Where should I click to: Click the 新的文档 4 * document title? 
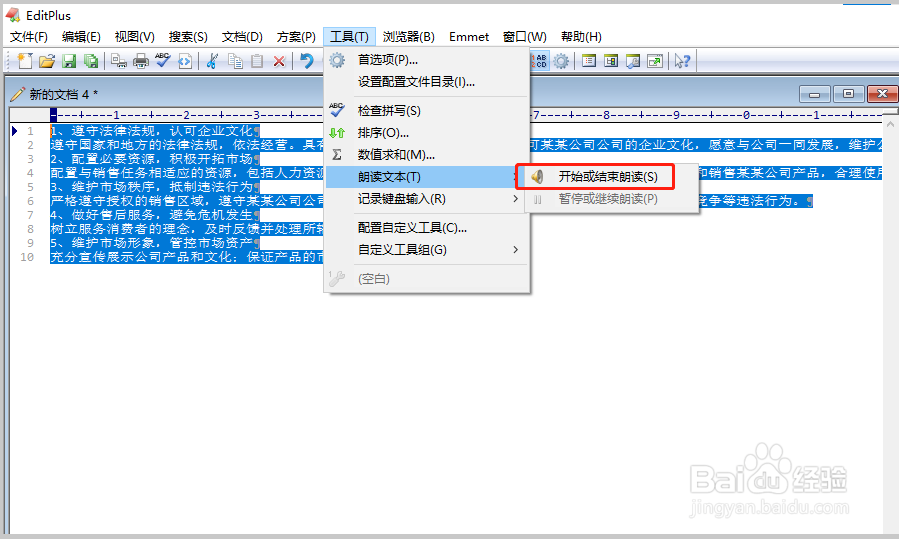pyautogui.click(x=64, y=94)
